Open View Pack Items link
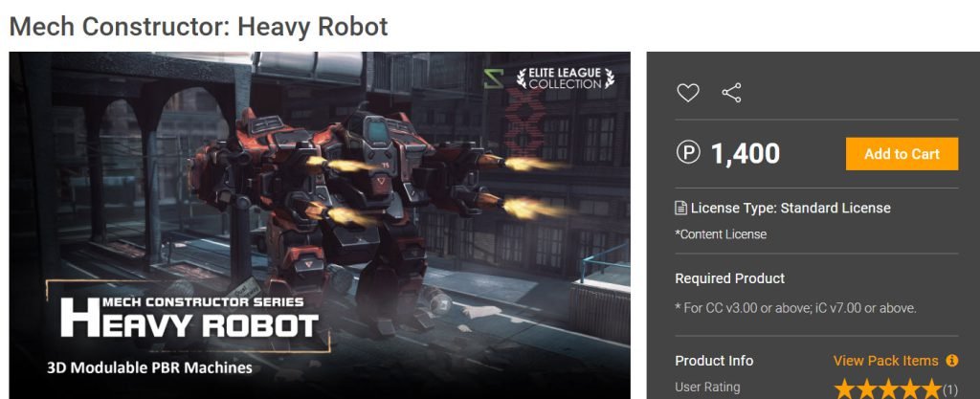This screenshot has width=980, height=399. tap(885, 361)
